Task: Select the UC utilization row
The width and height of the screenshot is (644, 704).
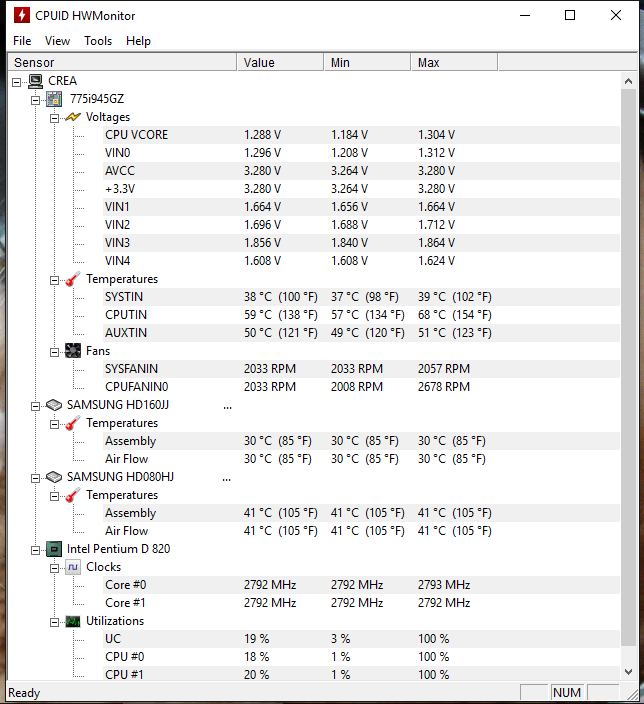Action: [362, 639]
